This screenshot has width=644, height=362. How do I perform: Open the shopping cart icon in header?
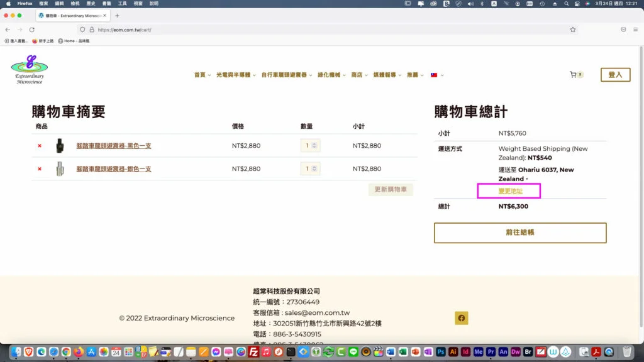(x=573, y=75)
